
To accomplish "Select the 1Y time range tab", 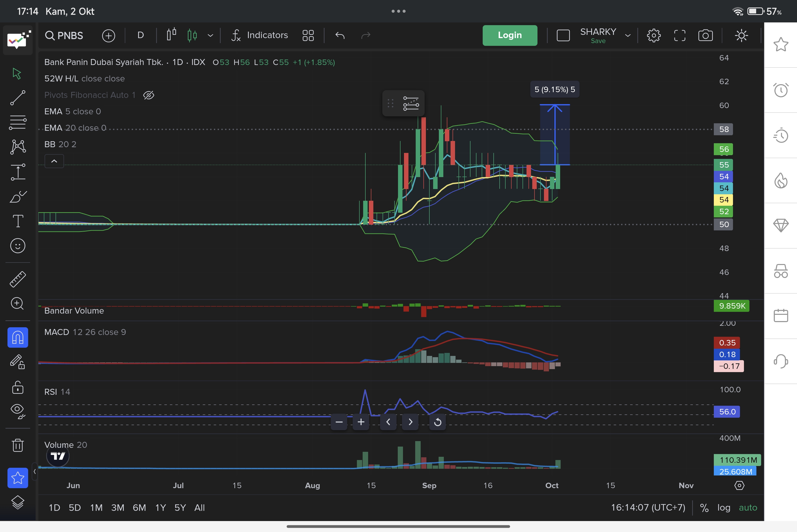I will [x=160, y=508].
